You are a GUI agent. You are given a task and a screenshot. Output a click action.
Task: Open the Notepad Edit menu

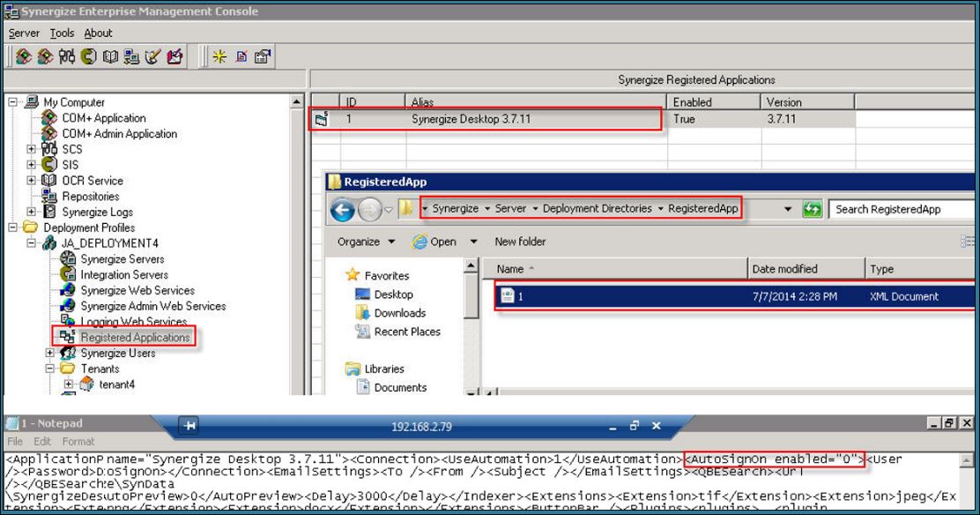pyautogui.click(x=42, y=441)
